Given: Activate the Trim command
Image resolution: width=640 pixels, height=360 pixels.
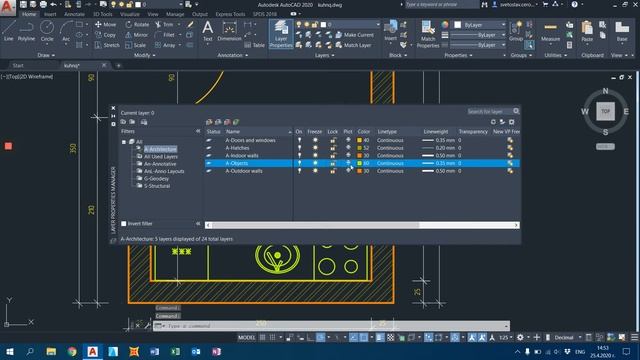Looking at the screenshot, I should pos(164,24).
